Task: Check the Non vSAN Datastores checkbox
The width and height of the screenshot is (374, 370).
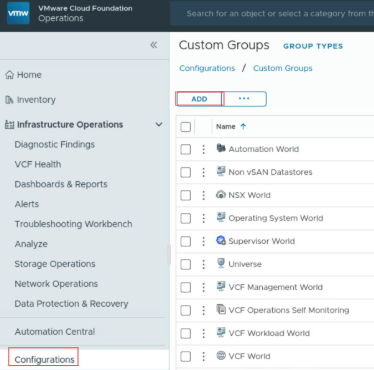Action: [186, 172]
